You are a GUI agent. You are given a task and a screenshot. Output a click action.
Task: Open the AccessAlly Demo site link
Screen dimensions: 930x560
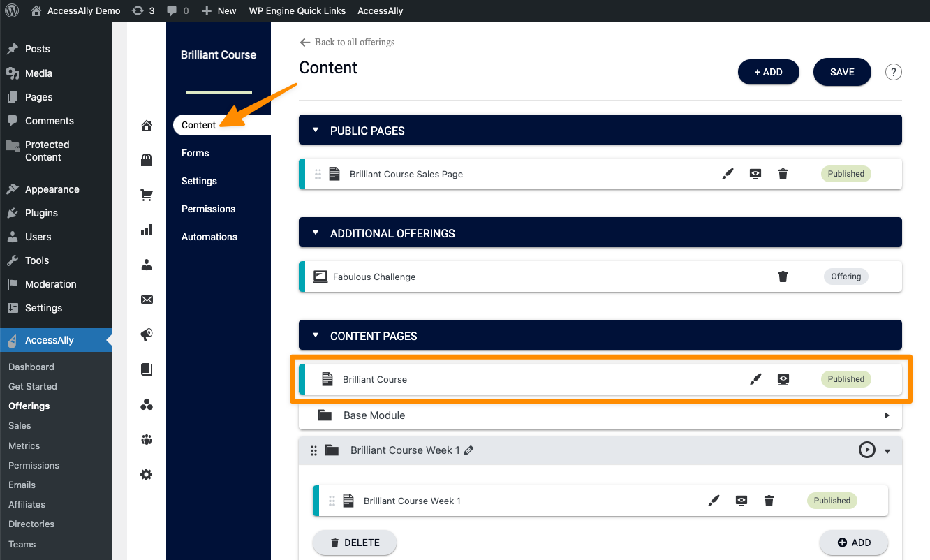pos(76,10)
